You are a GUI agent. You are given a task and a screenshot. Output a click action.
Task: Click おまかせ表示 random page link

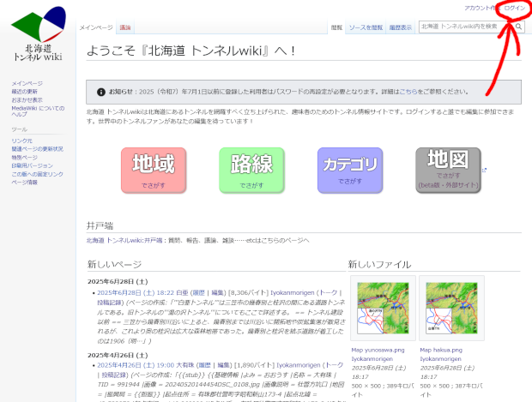[27, 99]
